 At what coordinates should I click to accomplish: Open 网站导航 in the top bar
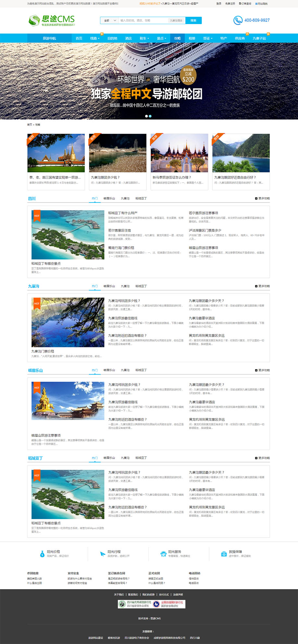(261, 4)
